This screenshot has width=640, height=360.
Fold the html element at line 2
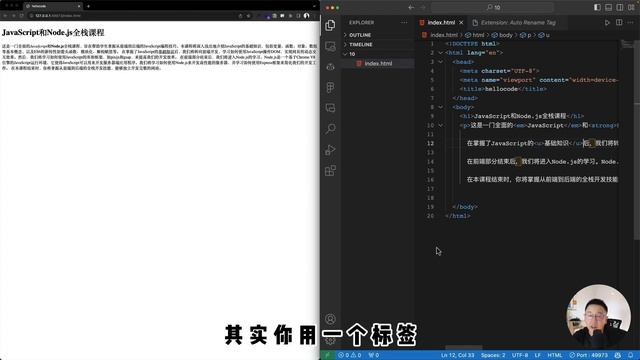click(440, 53)
